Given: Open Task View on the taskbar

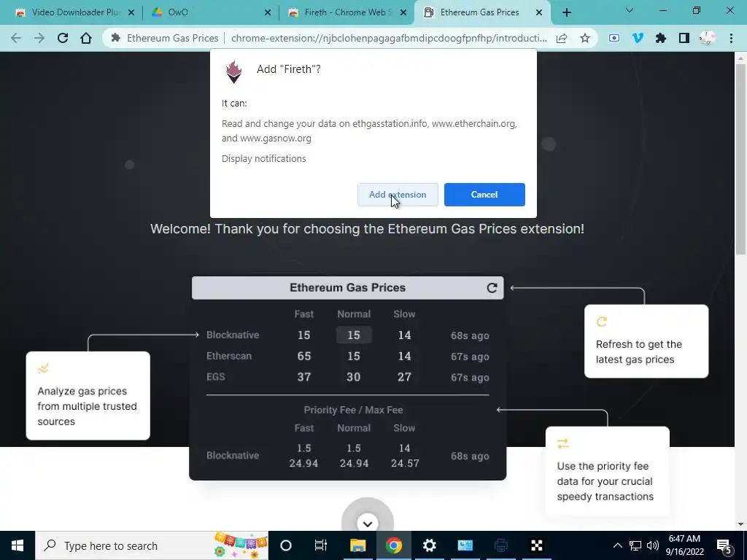Looking at the screenshot, I should (321, 545).
